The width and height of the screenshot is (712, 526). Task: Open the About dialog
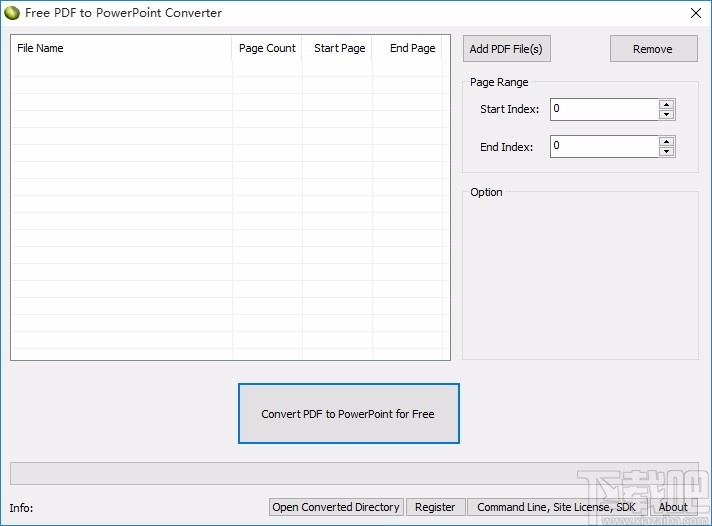[x=673, y=507]
